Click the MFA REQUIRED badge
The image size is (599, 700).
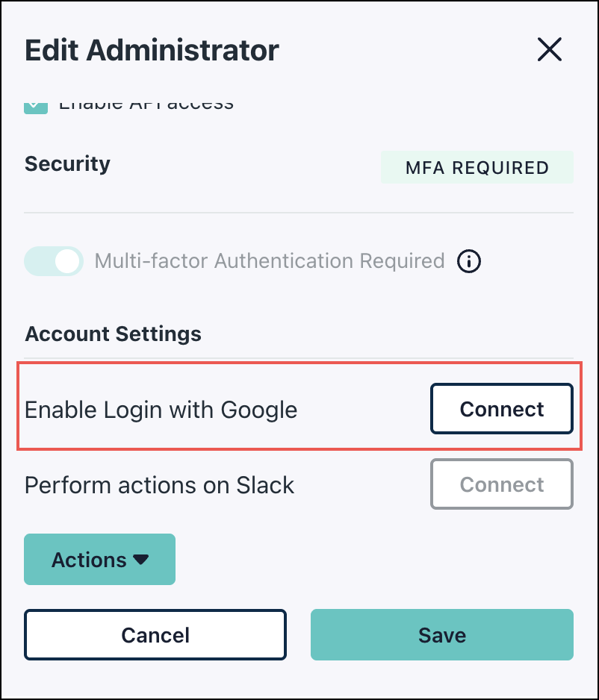477,167
